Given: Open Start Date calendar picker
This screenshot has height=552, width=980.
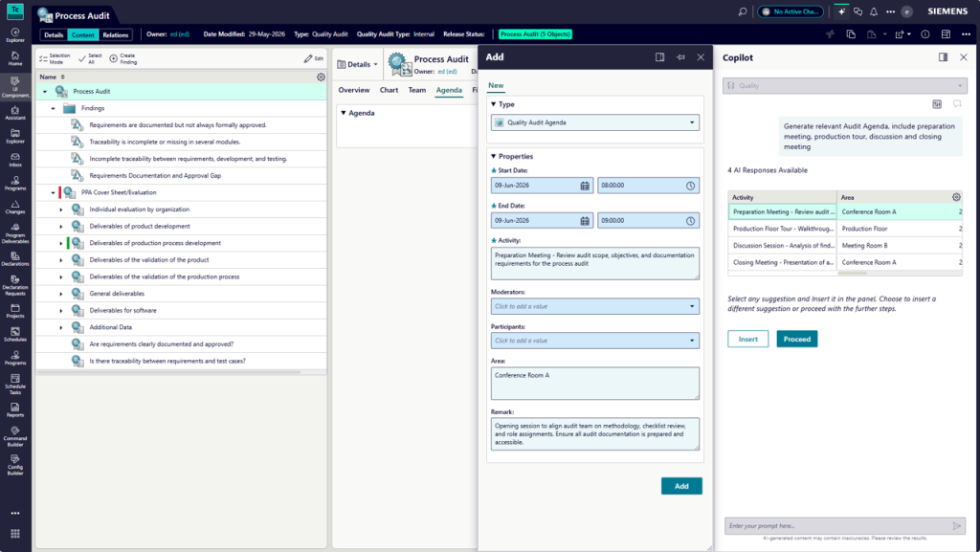Looking at the screenshot, I should tap(585, 186).
